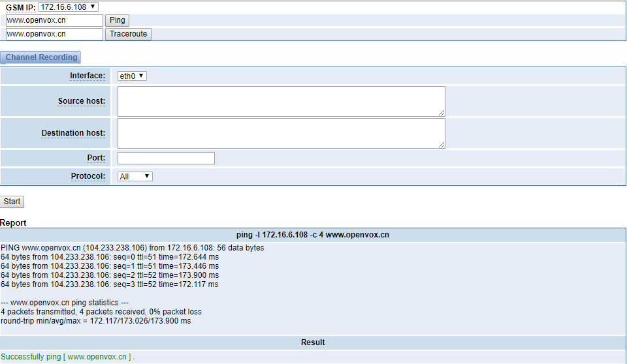The image size is (627, 364).
Task: Focus the Port input field
Action: 166,159
